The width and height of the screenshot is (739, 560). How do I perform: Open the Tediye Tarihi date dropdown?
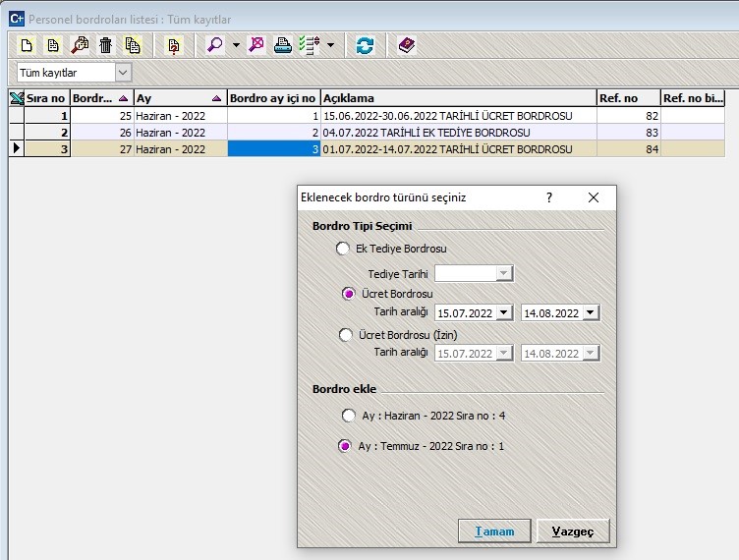(x=504, y=274)
